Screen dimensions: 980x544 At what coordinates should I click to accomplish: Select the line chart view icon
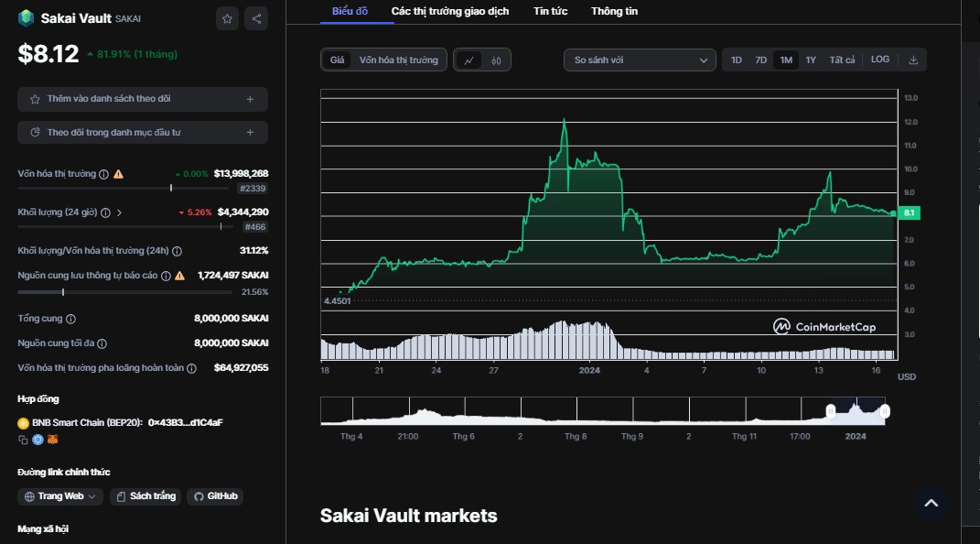point(468,60)
